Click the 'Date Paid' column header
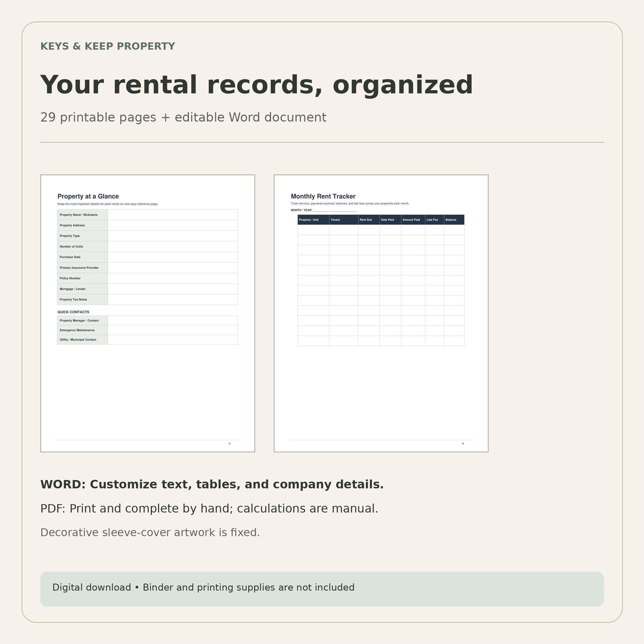This screenshot has width=644, height=644. [391, 219]
